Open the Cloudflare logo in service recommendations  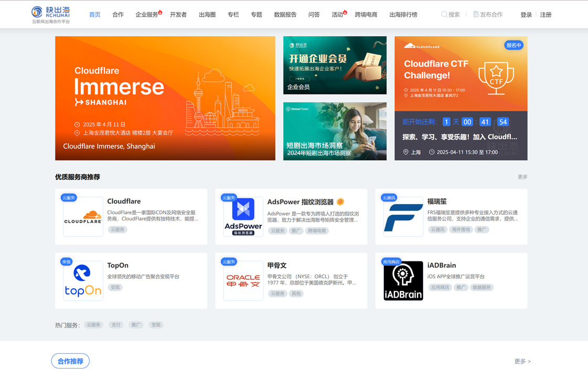pyautogui.click(x=83, y=217)
